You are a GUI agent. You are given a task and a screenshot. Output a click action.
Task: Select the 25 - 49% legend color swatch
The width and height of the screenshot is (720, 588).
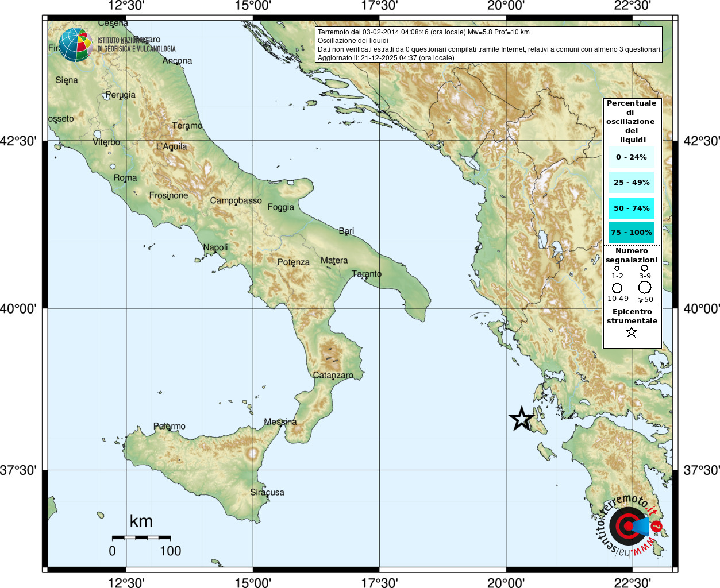632,183
